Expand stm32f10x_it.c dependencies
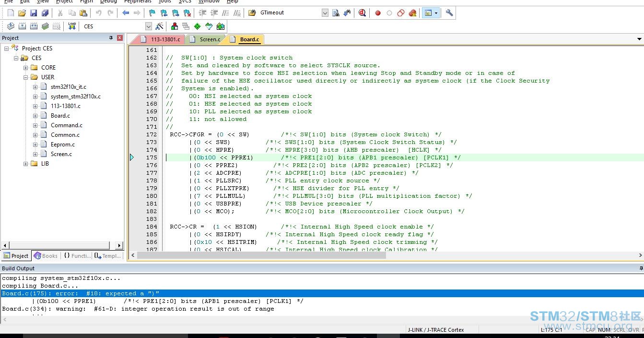The width and height of the screenshot is (644, 338). 35,87
